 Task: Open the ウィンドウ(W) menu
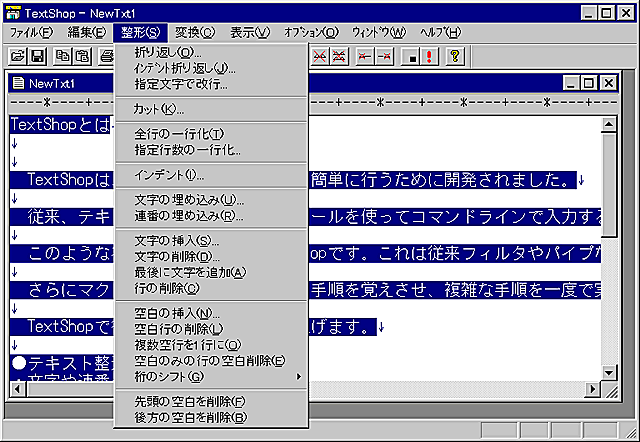[379, 33]
